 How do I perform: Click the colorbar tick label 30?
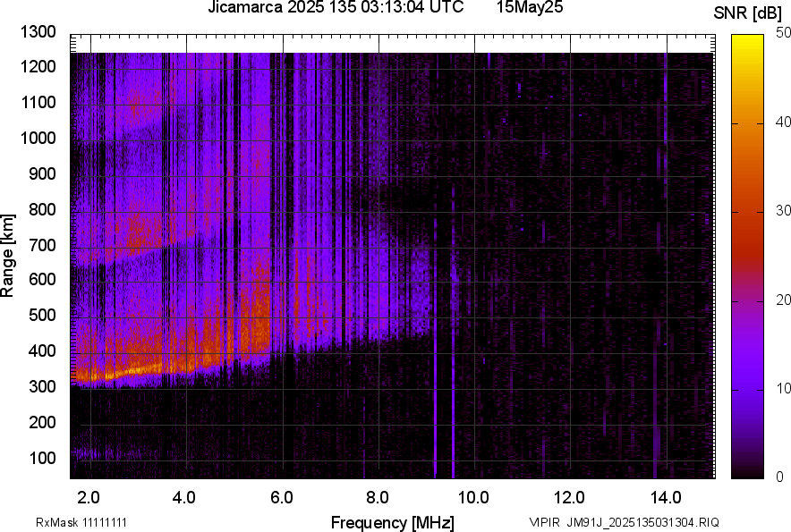pyautogui.click(x=784, y=210)
